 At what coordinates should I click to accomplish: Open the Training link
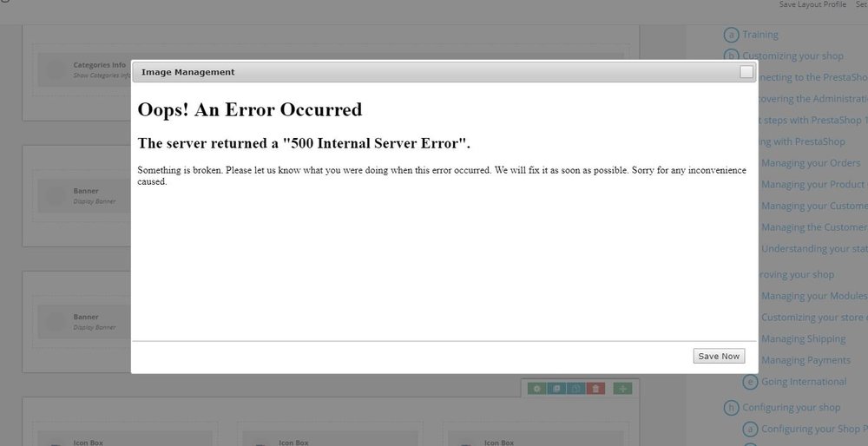pos(760,35)
